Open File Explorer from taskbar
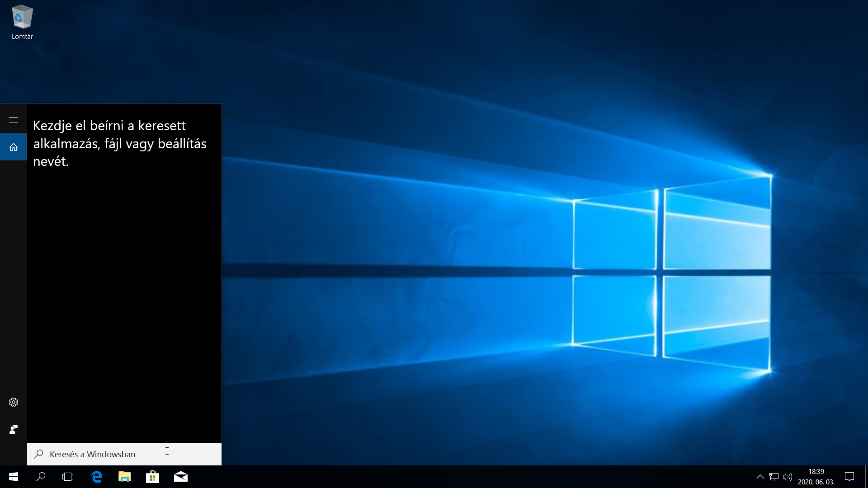 [125, 477]
